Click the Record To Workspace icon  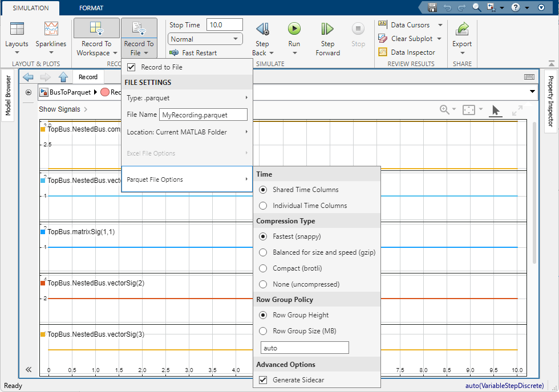point(96,28)
